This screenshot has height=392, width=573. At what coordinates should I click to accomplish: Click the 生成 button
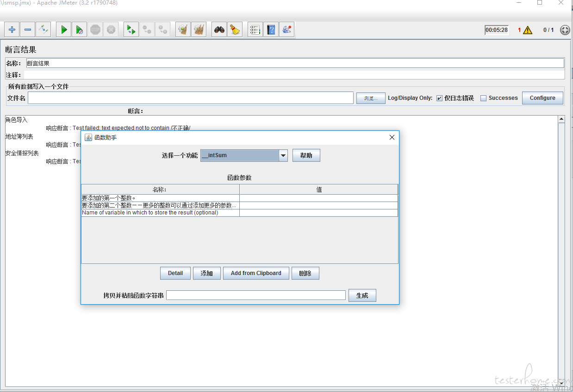coord(362,295)
